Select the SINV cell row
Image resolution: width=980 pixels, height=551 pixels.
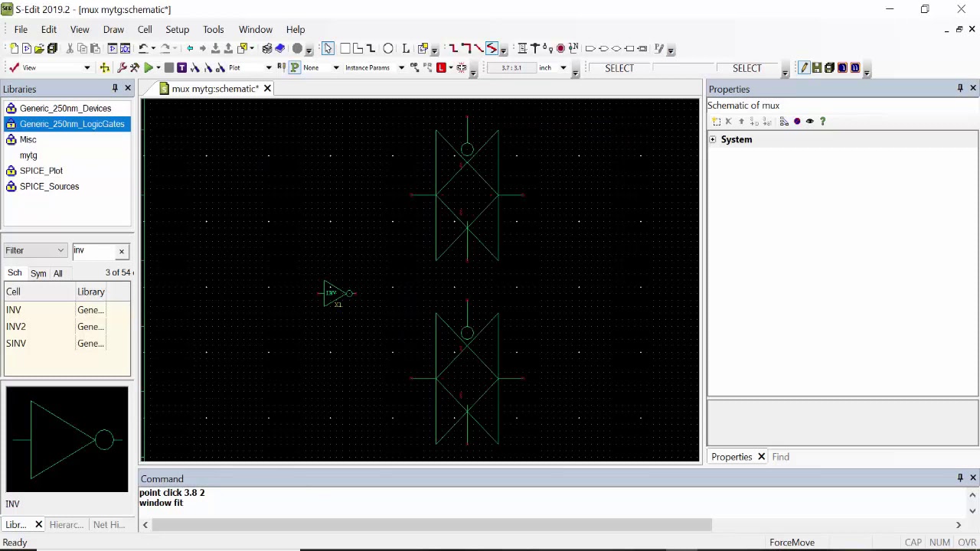(x=67, y=344)
